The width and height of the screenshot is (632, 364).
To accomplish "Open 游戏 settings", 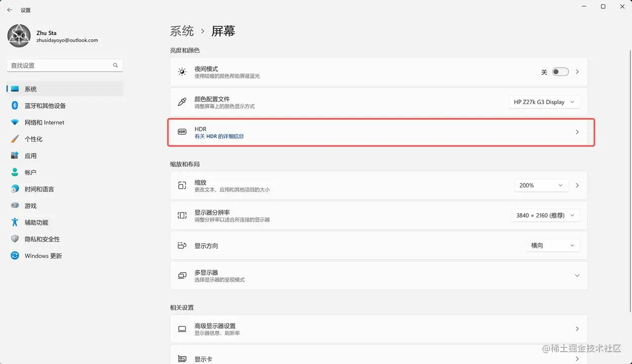I will click(31, 206).
